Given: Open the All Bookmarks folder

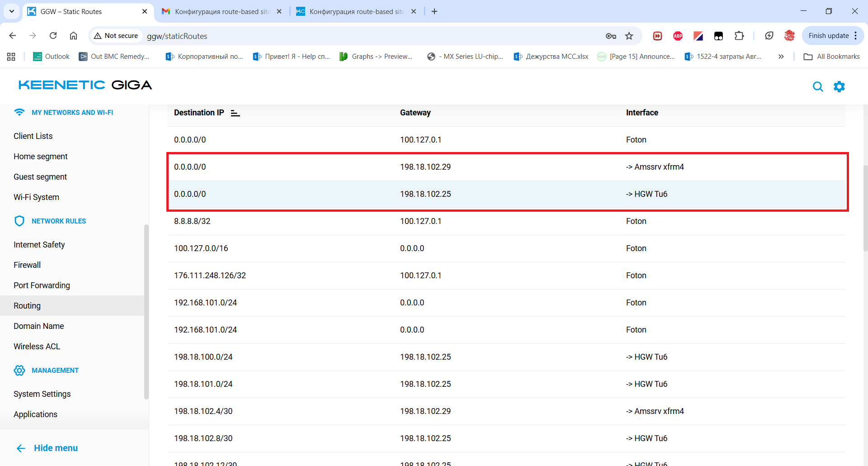Looking at the screenshot, I should [x=831, y=57].
